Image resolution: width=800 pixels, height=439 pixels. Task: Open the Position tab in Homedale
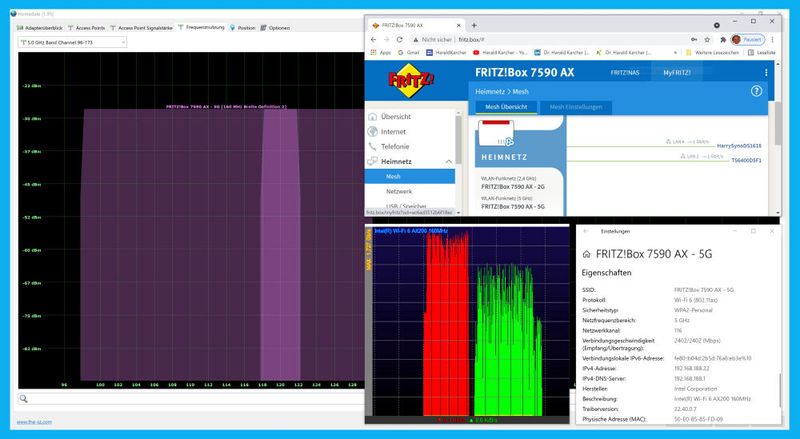pyautogui.click(x=242, y=28)
